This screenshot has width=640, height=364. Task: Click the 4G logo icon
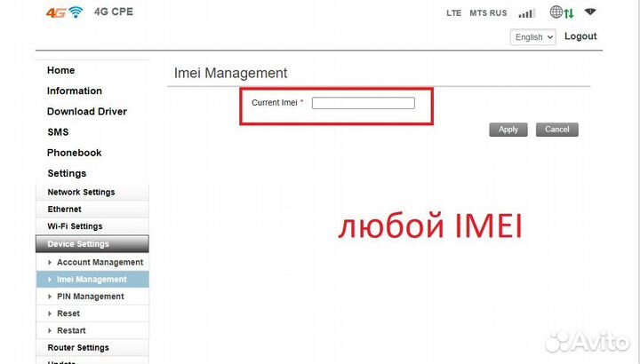click(55, 12)
